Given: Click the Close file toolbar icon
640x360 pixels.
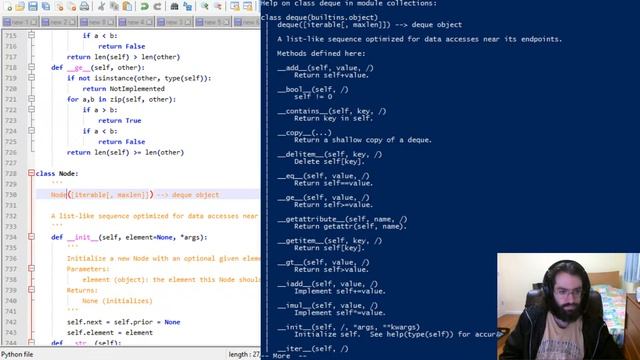Looking at the screenshot, I should pos(59,6).
